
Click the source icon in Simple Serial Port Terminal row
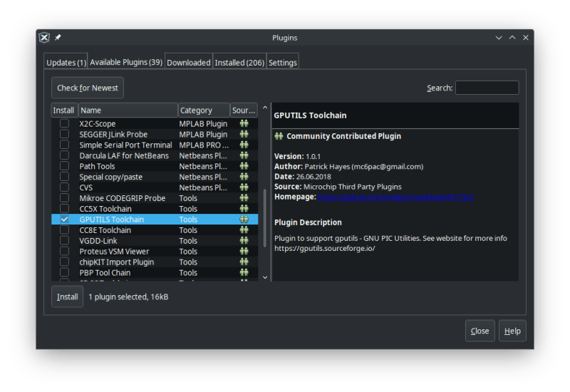(244, 145)
